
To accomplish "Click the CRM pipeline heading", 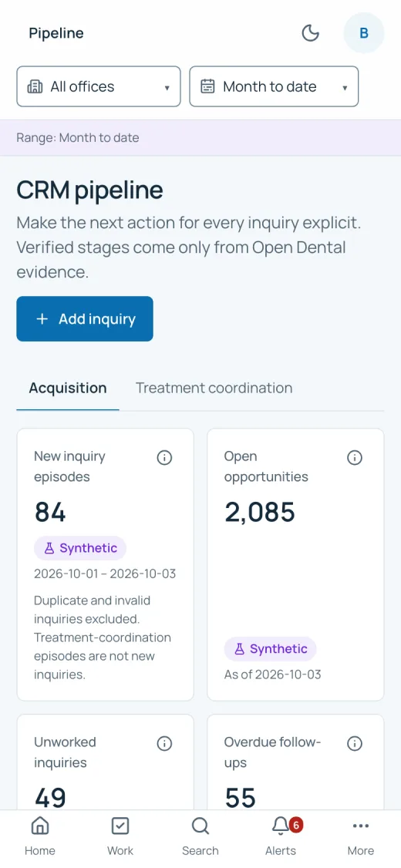I will [x=89, y=190].
